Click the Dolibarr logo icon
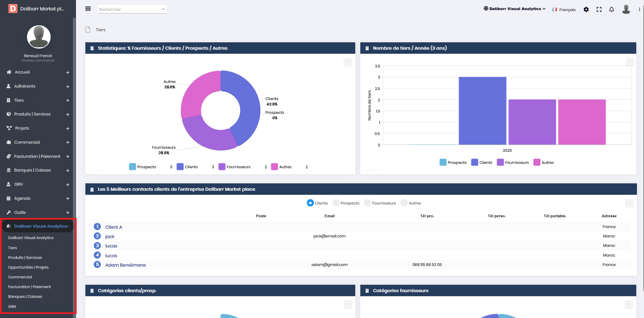The image size is (644, 318). [13, 9]
